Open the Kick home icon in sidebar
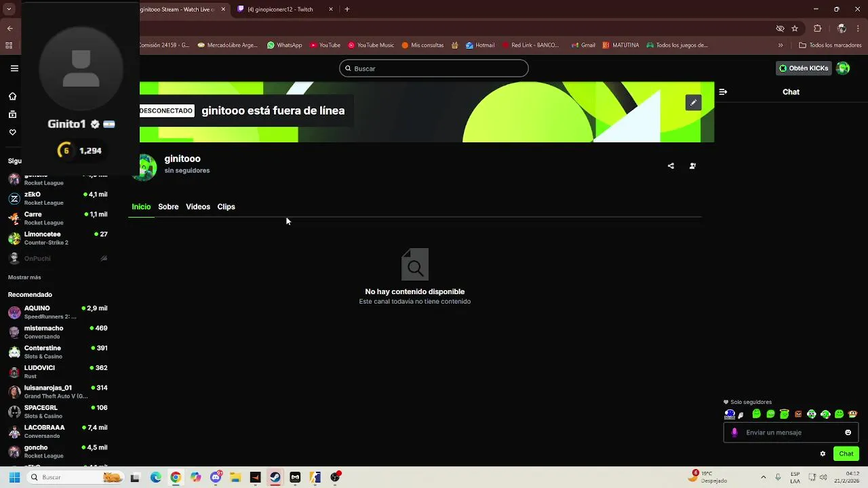The image size is (868, 488). [x=12, y=96]
